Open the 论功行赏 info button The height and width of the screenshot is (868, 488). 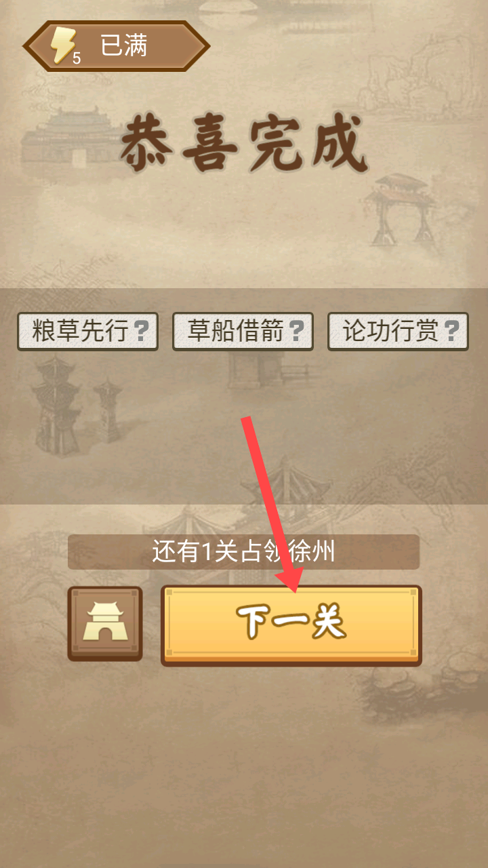[398, 332]
